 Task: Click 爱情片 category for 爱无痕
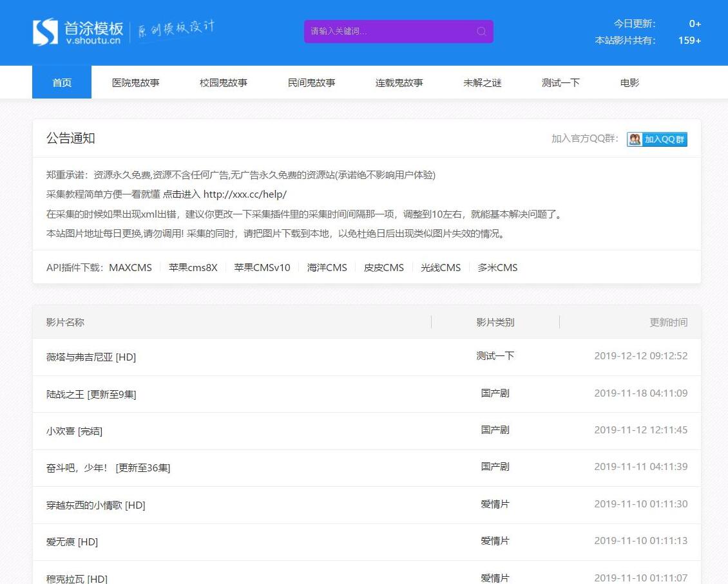point(495,540)
